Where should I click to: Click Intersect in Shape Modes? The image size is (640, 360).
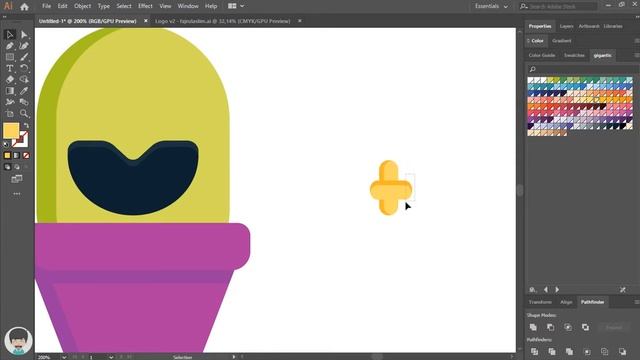coord(568,327)
